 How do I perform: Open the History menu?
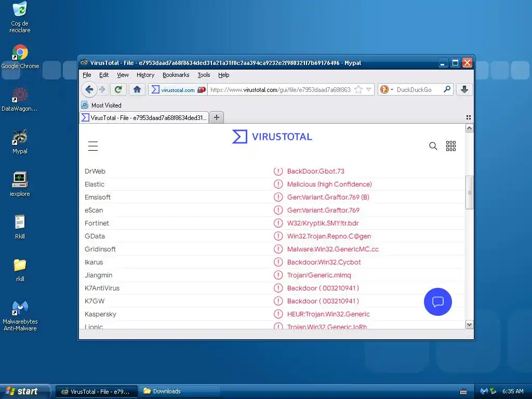pyautogui.click(x=145, y=75)
